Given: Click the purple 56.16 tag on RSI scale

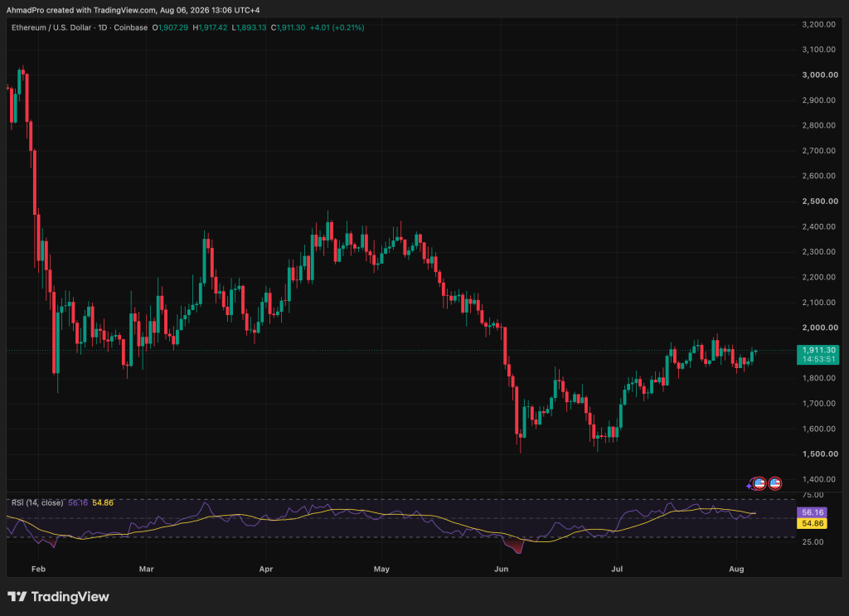Looking at the screenshot, I should coord(813,512).
